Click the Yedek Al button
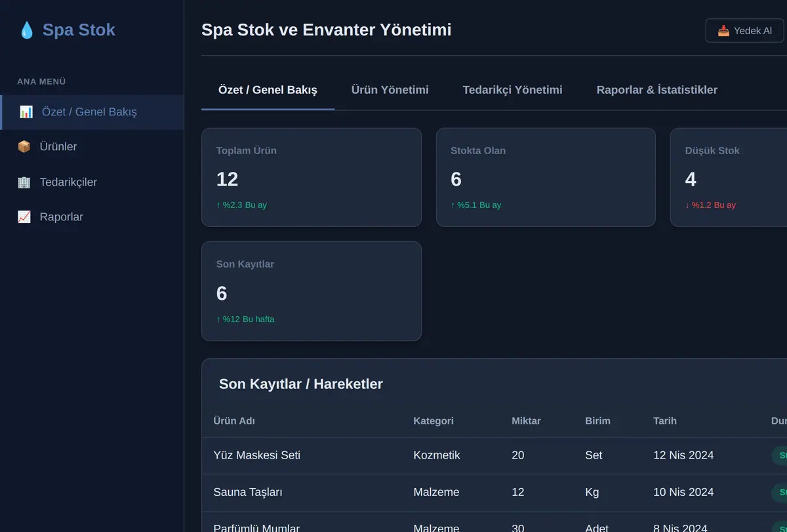The width and height of the screenshot is (787, 532). pyautogui.click(x=744, y=31)
